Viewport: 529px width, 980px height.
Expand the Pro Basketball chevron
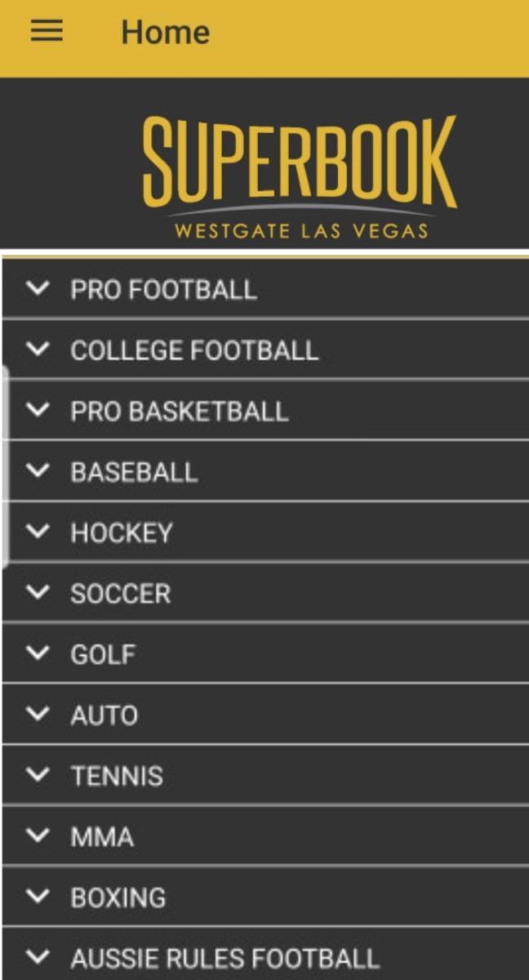38,411
